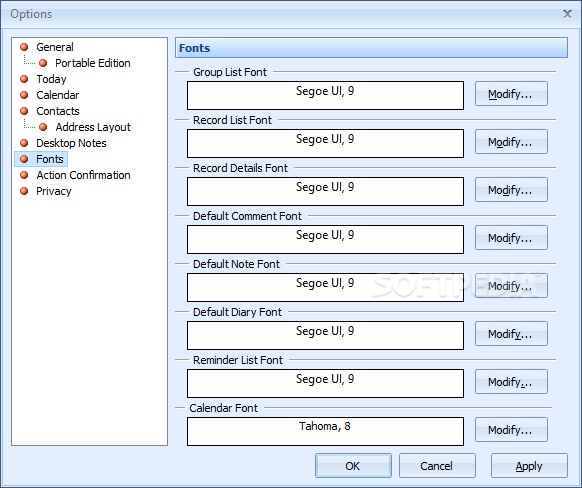Click the red bullet icon beside Today
582x488 pixels.
[x=24, y=79]
